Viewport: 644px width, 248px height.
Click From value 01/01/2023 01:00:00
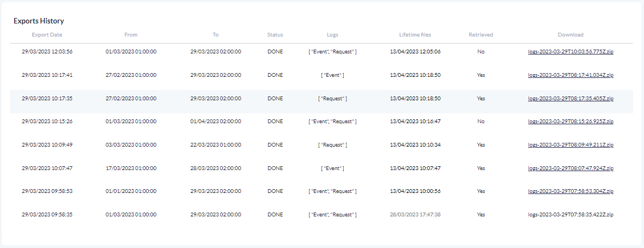(131, 191)
